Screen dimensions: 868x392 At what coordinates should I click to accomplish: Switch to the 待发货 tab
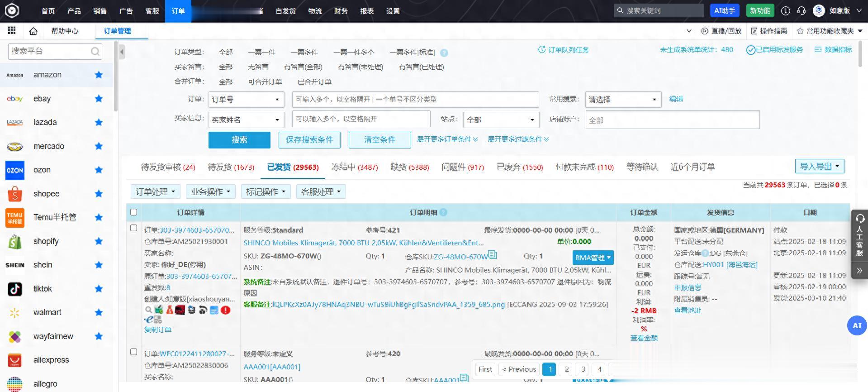tap(231, 167)
